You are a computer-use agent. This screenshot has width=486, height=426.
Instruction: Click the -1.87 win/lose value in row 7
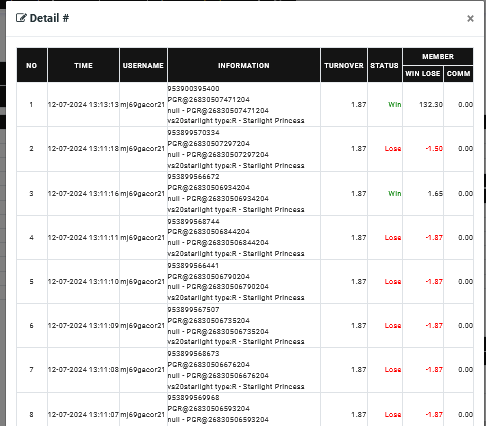point(434,369)
